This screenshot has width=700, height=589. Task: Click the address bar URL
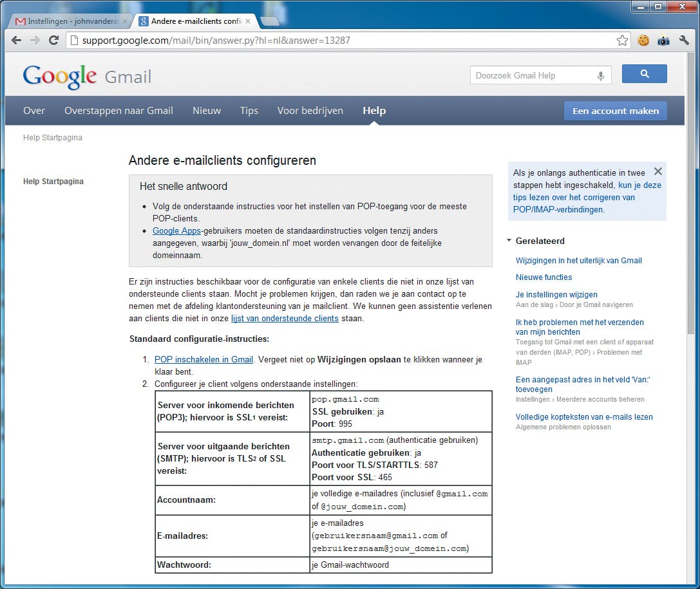coord(216,41)
